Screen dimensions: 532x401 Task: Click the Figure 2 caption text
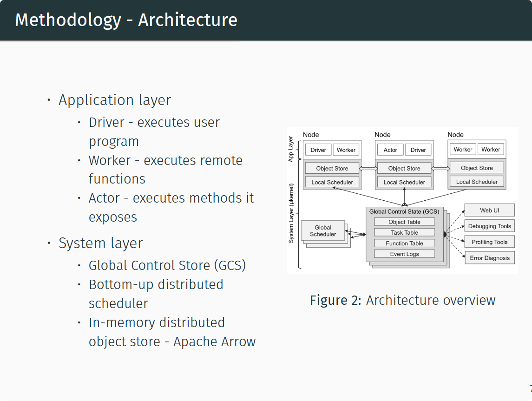click(x=402, y=300)
